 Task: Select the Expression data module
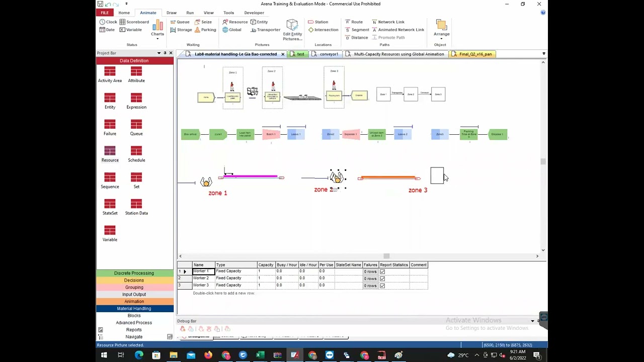pos(136,102)
